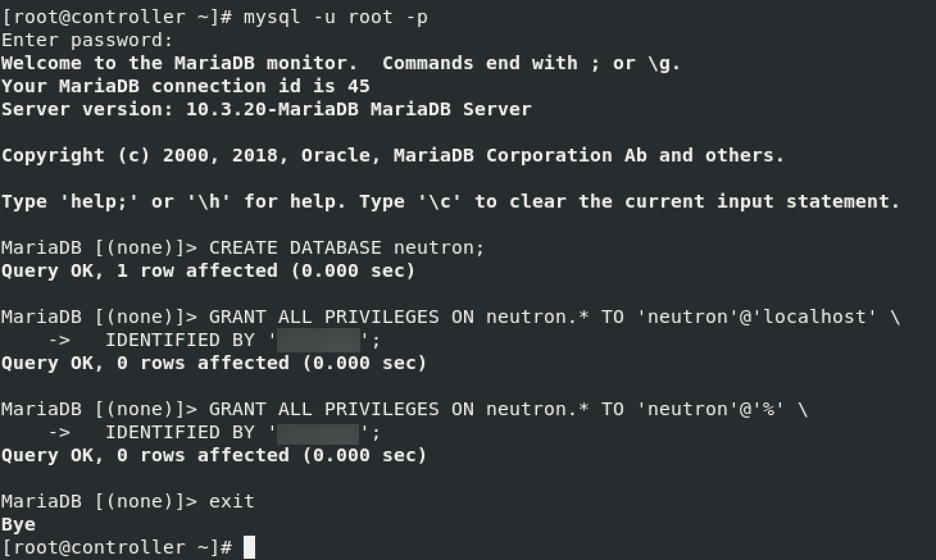Image resolution: width=936 pixels, height=560 pixels.
Task: Click the redacted password in the '%' GRANT
Action: pyautogui.click(x=318, y=432)
